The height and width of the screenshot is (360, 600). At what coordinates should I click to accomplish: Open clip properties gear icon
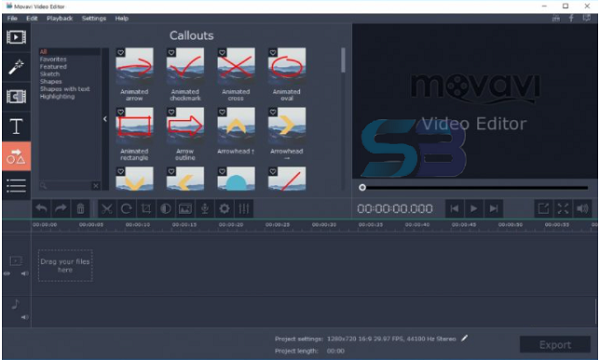[224, 209]
